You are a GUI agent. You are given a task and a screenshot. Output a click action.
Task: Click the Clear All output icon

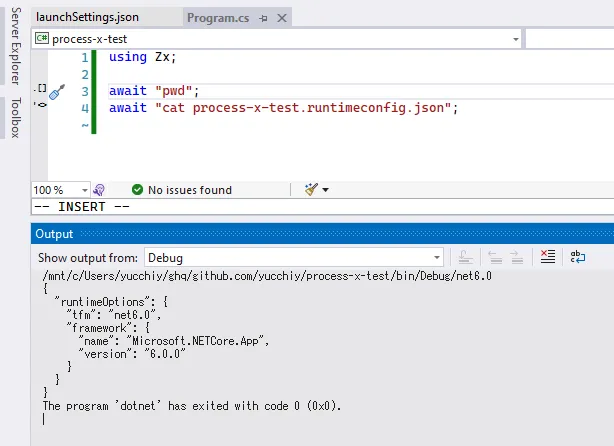pos(546,257)
